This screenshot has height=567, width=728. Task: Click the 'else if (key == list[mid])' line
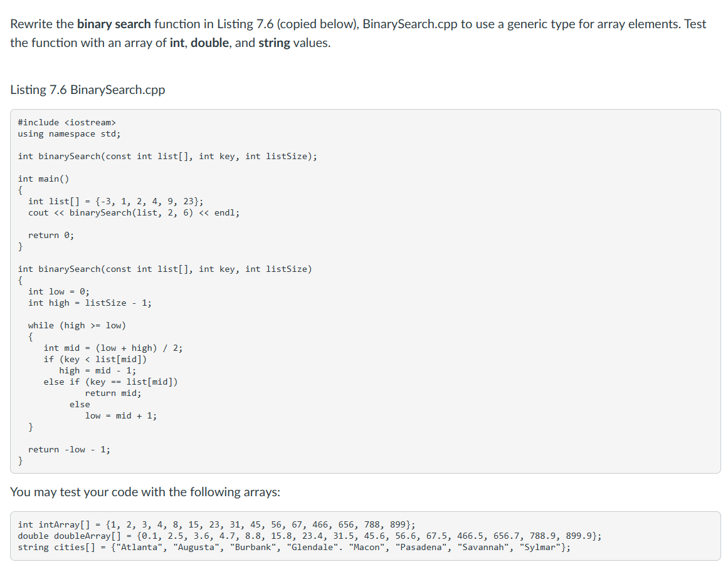click(110, 382)
